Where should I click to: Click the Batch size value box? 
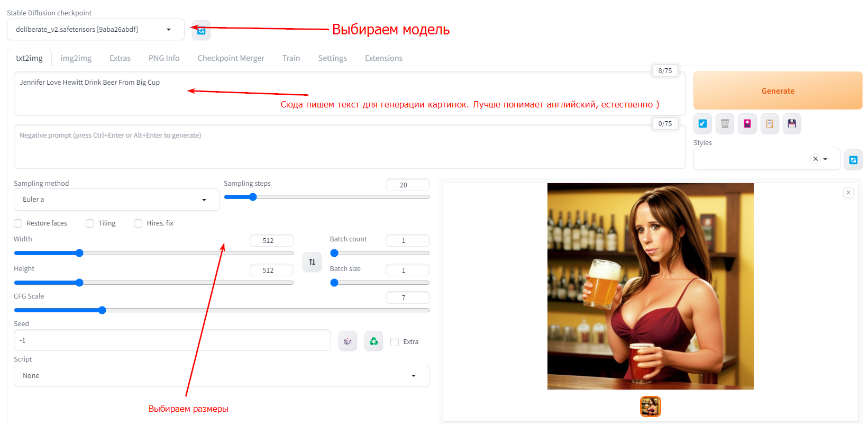pos(407,270)
